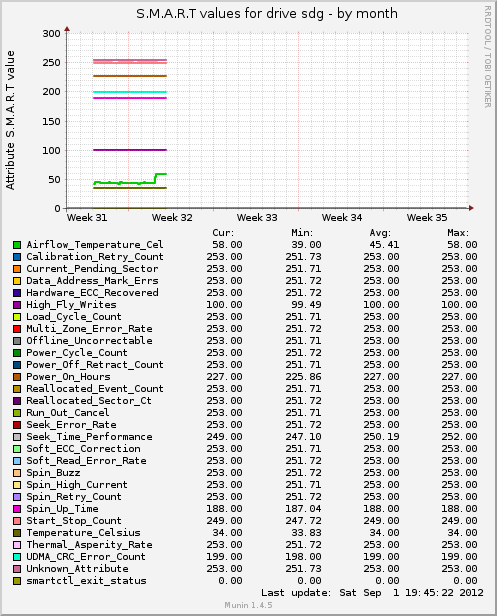The image size is (497, 616).
Task: Click the green Airflow_Temperature_Cel color swatch
Action: pyautogui.click(x=17, y=245)
